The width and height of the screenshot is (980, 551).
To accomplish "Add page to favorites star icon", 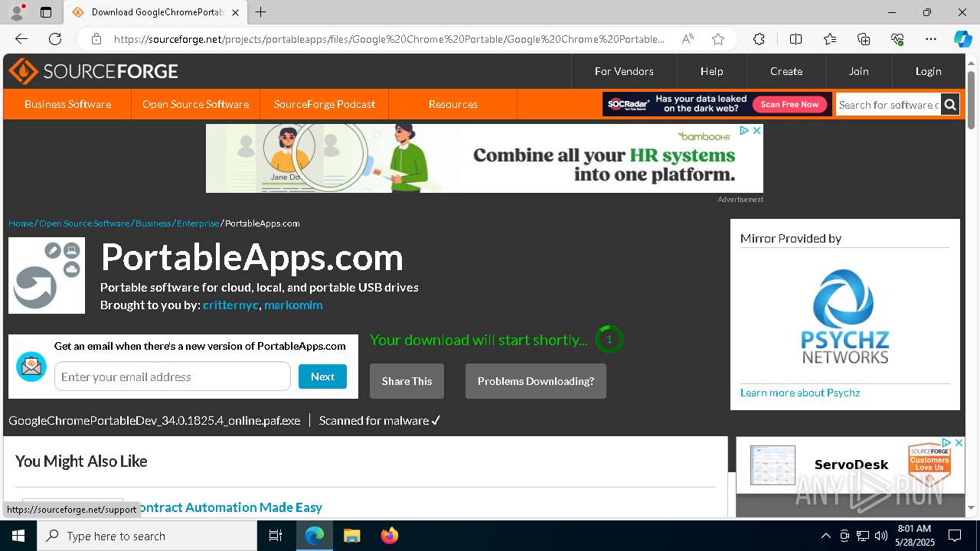I will point(717,39).
